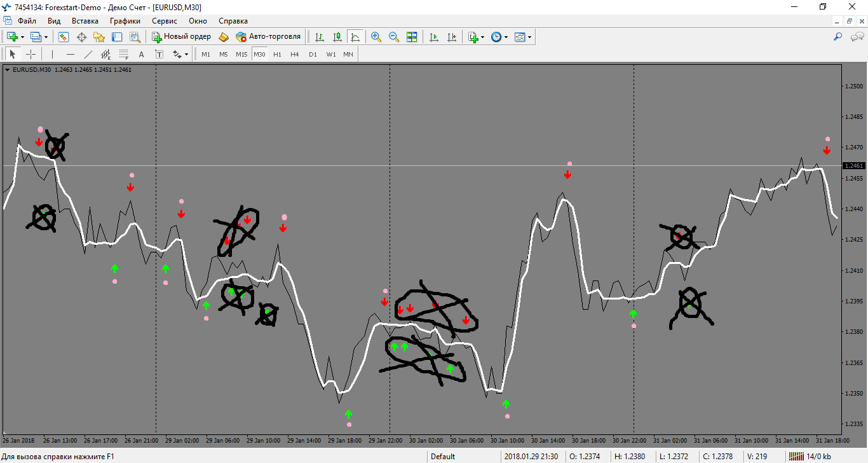Switch to the M1 timeframe
Image resolution: width=868 pixels, height=463 pixels.
click(206, 54)
